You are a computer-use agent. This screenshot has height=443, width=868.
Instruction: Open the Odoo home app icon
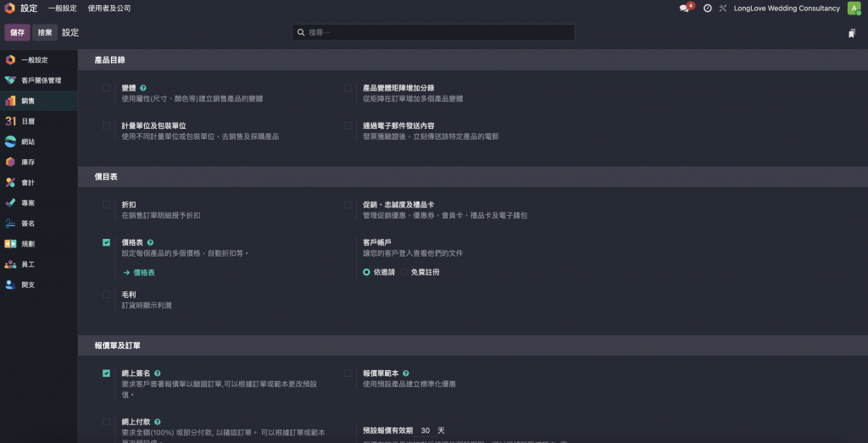[x=9, y=8]
